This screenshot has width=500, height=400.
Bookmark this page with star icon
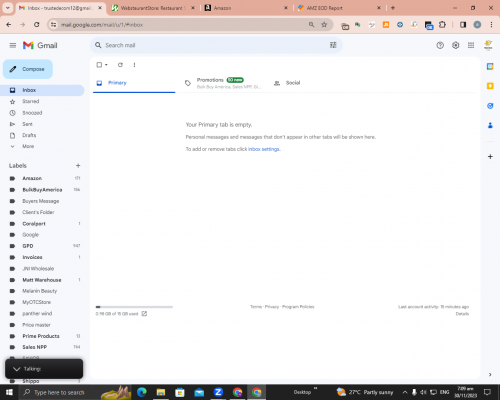(324, 24)
